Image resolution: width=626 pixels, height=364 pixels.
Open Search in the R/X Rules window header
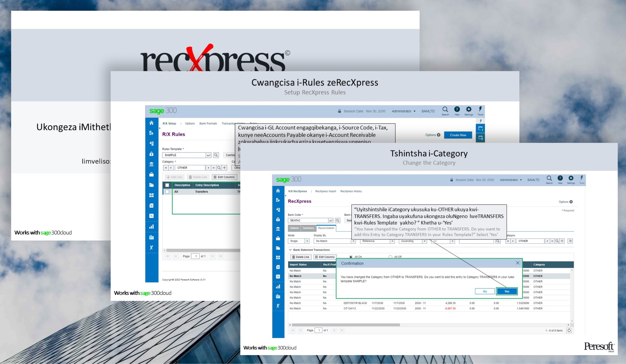click(x=445, y=111)
